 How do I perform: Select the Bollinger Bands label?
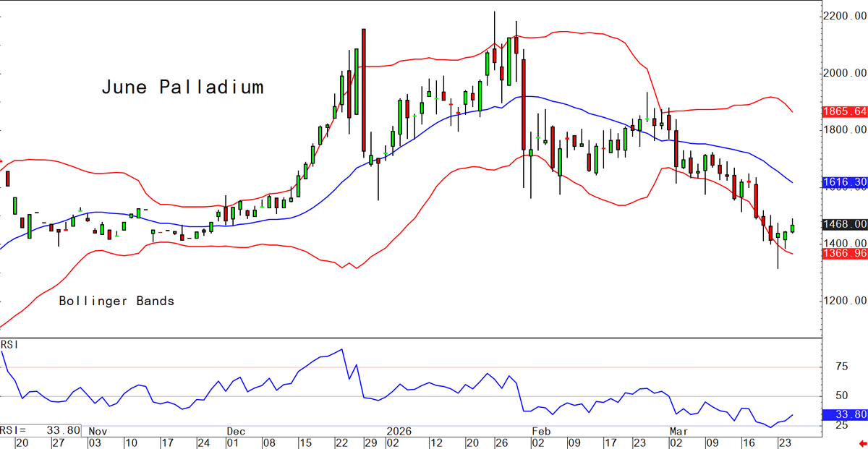[x=116, y=301]
